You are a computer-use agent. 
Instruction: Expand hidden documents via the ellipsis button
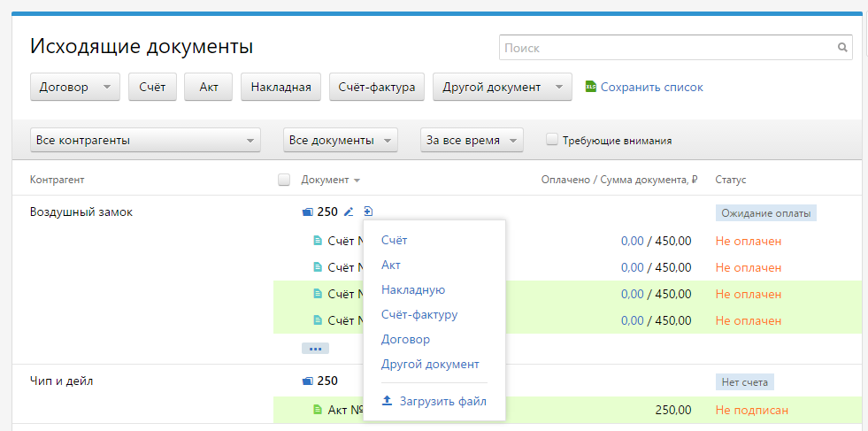pos(316,349)
